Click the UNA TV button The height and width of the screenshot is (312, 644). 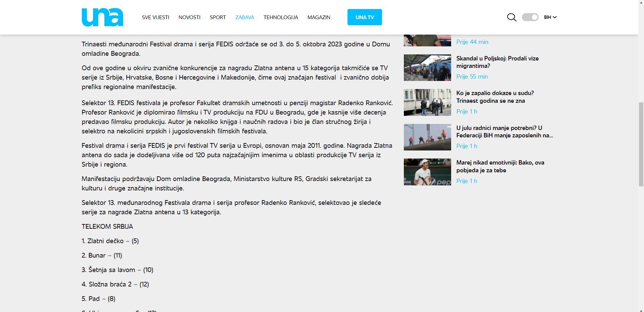(365, 17)
